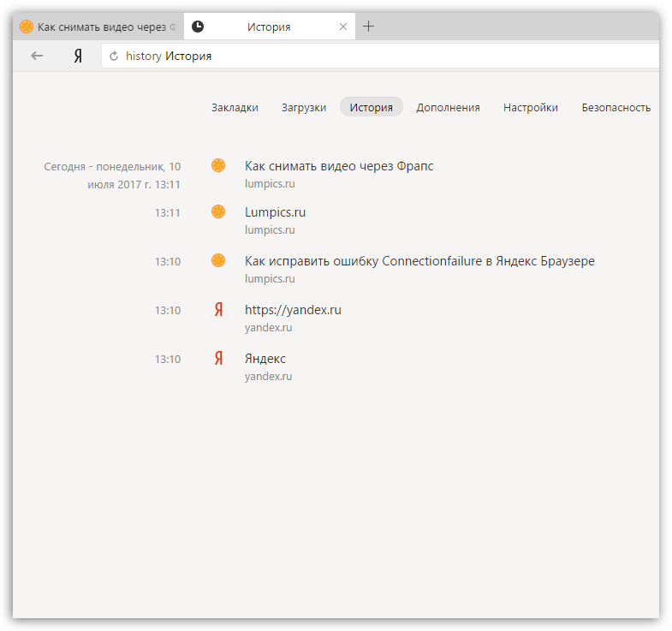Click the date Сегодня - понедельник, 10 июля

click(x=112, y=176)
